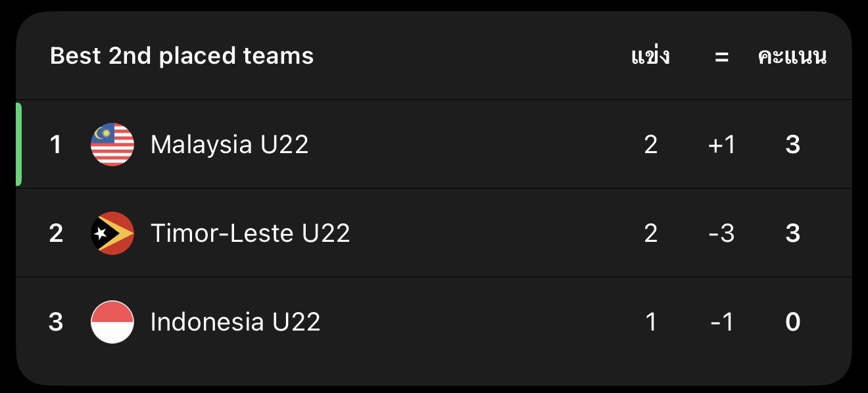This screenshot has width=868, height=393.
Task: Open the Malaysia U22 team page
Action: (229, 145)
